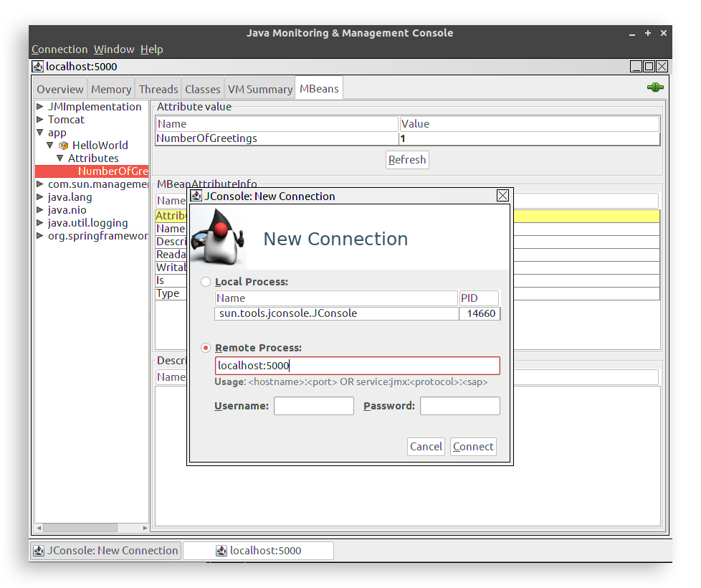This screenshot has height=588, width=701.
Task: Click the PID column header
Action: (479, 298)
